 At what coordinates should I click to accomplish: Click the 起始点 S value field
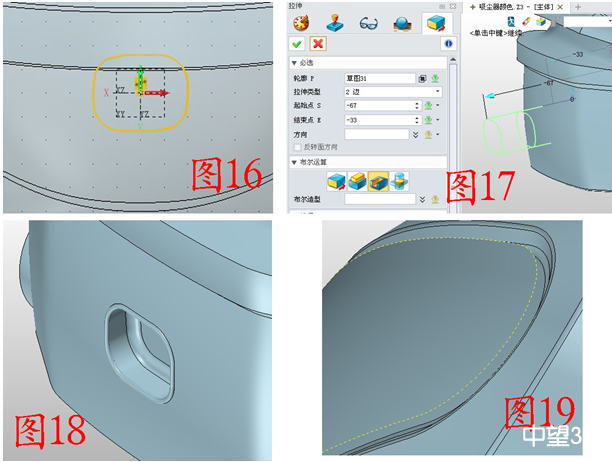(376, 105)
